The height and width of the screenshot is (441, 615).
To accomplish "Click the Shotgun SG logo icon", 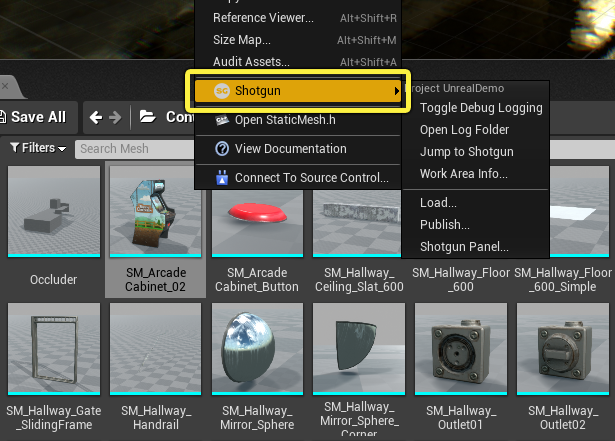I will click(222, 91).
